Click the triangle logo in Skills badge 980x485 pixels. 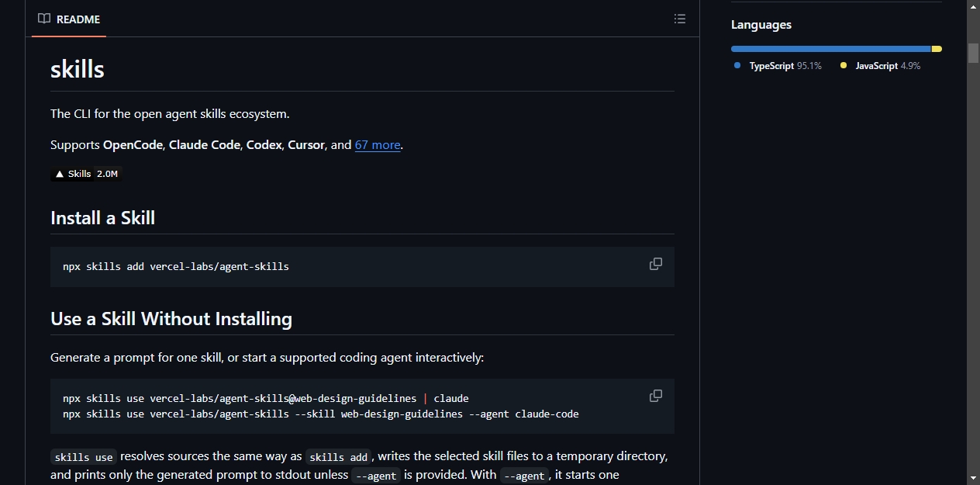click(60, 174)
